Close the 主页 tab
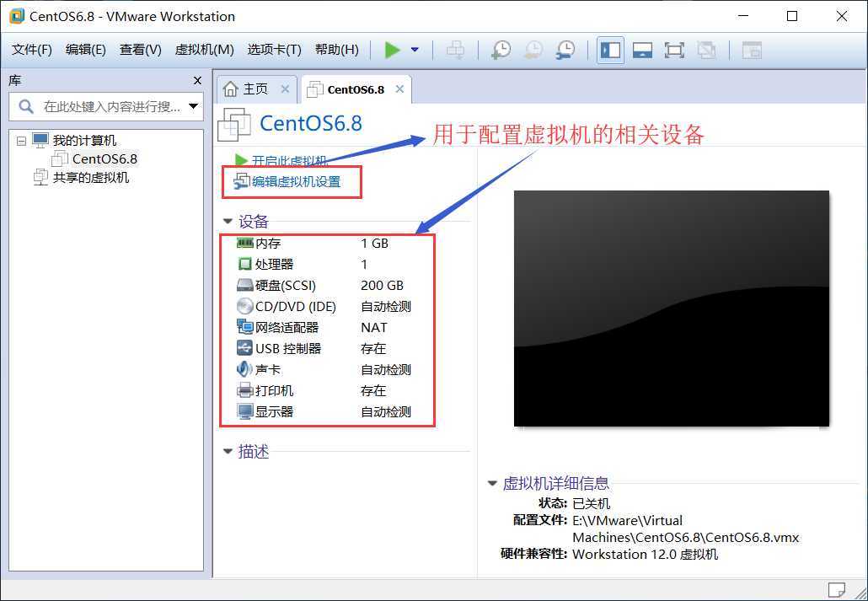This screenshot has width=868, height=601. (285, 89)
